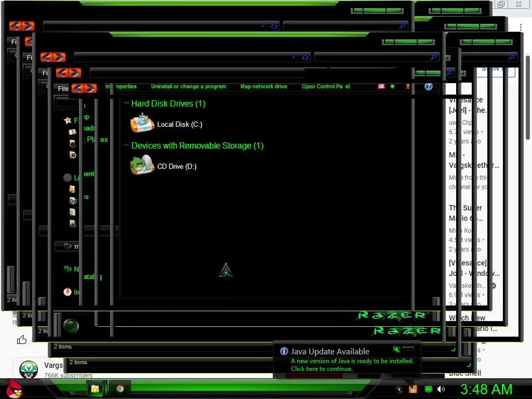Toggle the orange preview pane icon
532x399 pixels.
pyautogui.click(x=407, y=87)
